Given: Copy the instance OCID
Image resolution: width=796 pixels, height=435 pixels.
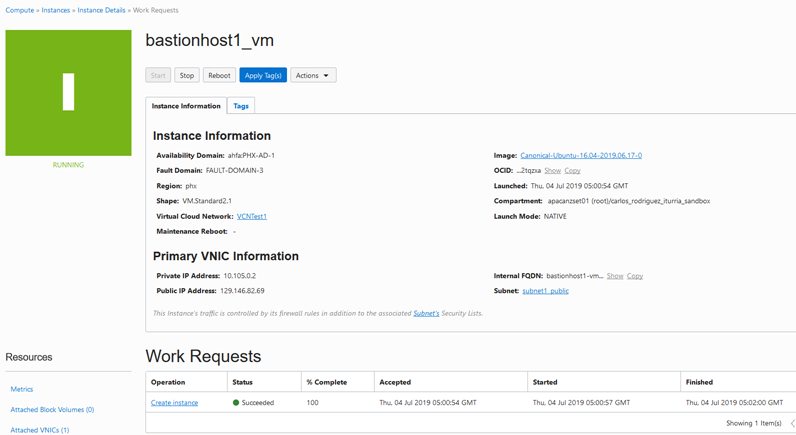Looking at the screenshot, I should 572,171.
